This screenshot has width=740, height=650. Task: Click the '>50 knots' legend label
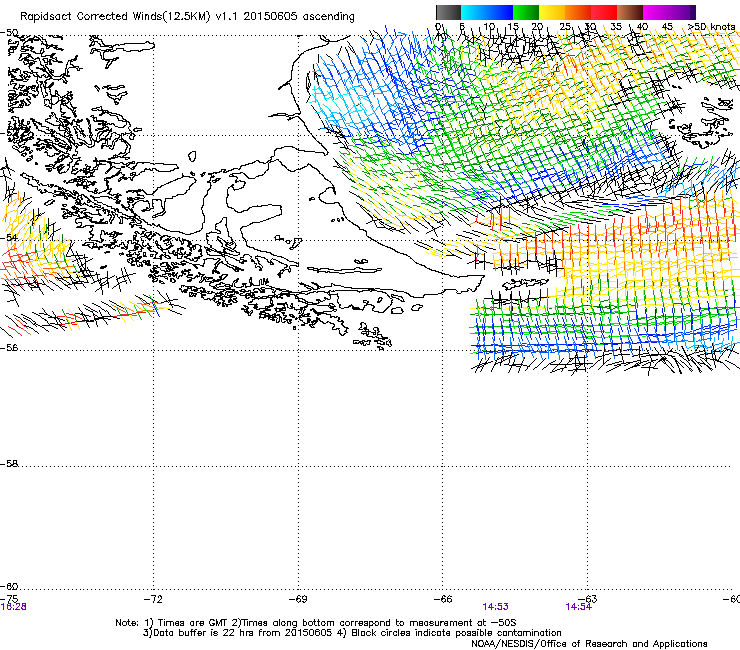(712, 27)
